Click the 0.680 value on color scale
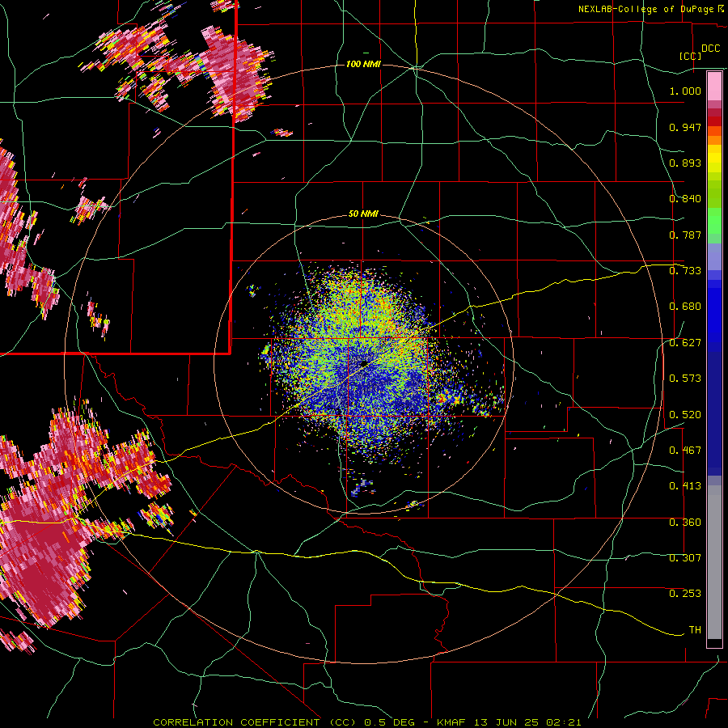 click(685, 307)
